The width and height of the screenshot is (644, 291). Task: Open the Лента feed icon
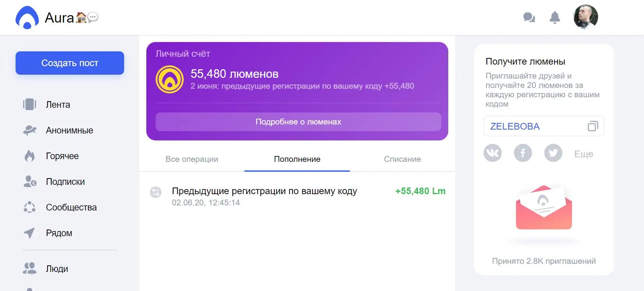tap(30, 104)
